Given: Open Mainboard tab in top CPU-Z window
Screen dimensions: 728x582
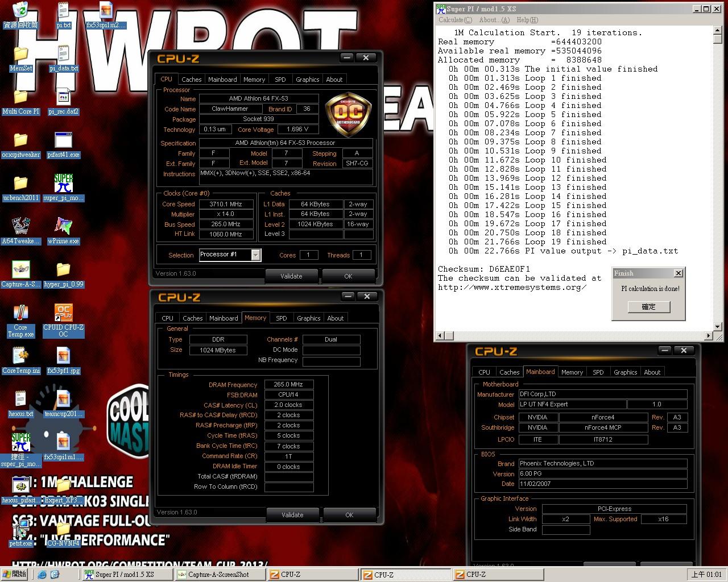Looking at the screenshot, I should [222, 80].
